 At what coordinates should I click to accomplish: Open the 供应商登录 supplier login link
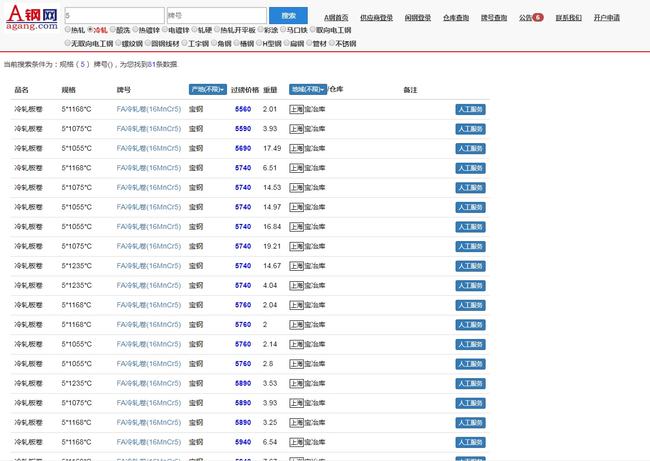376,18
